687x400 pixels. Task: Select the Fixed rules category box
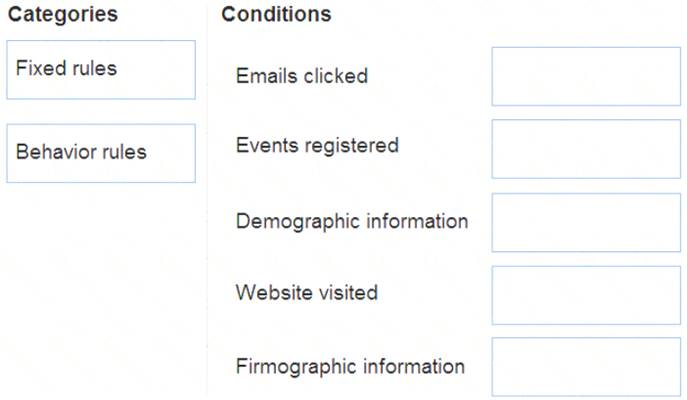pos(101,70)
